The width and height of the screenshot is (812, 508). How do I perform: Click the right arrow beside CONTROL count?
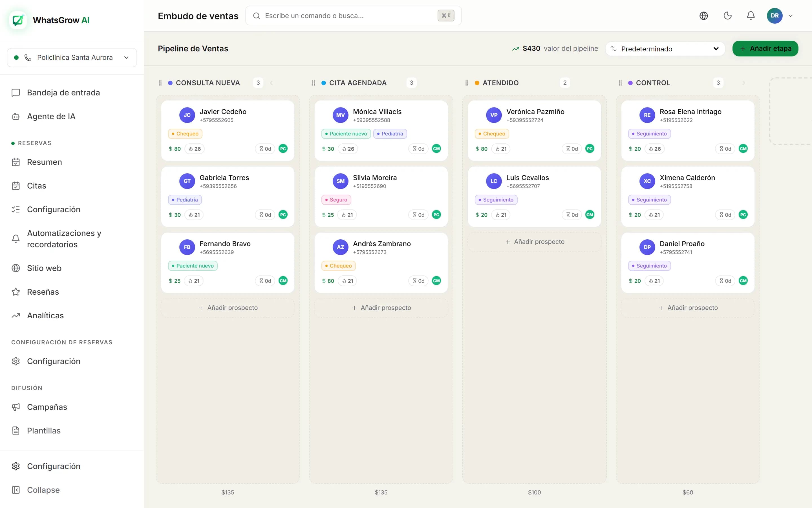point(743,83)
